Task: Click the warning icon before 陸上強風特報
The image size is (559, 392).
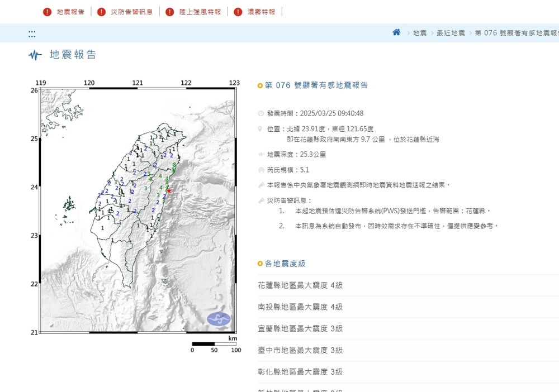Action: 170,12
